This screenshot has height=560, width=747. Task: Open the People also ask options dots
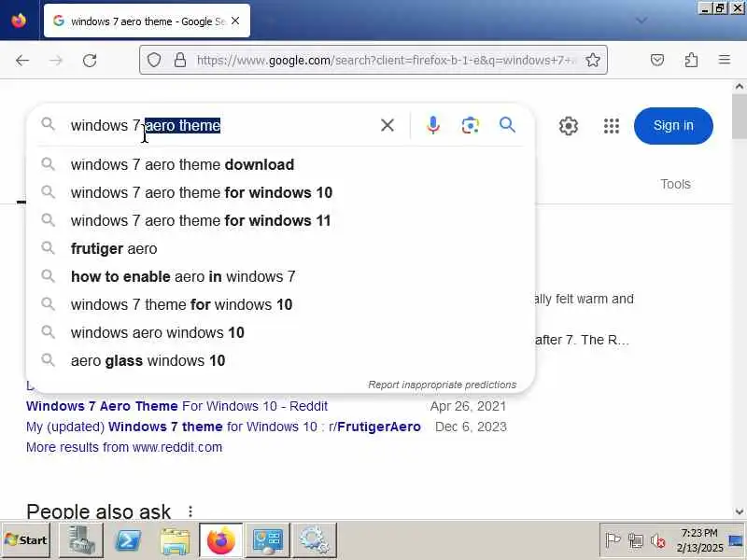(x=190, y=511)
